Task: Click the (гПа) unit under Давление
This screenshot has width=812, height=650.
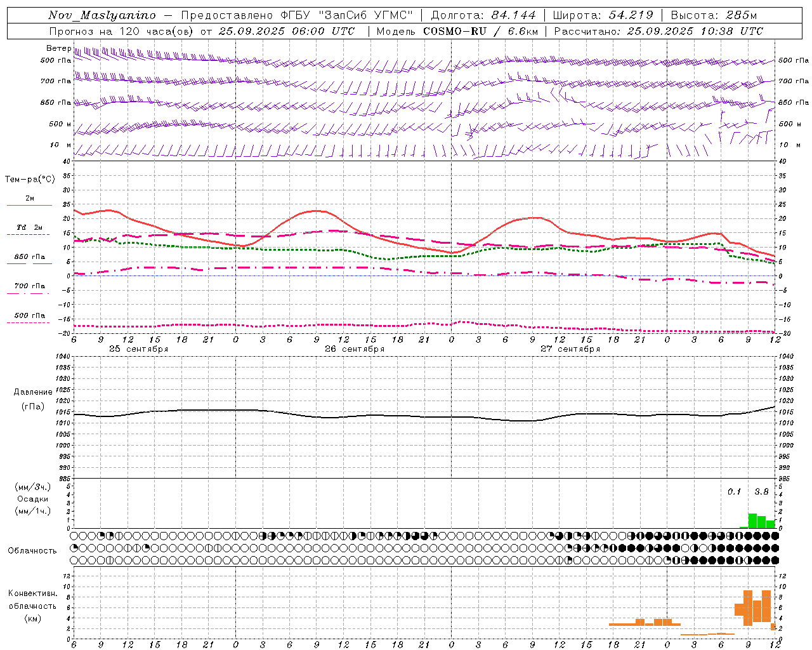Action: click(32, 407)
